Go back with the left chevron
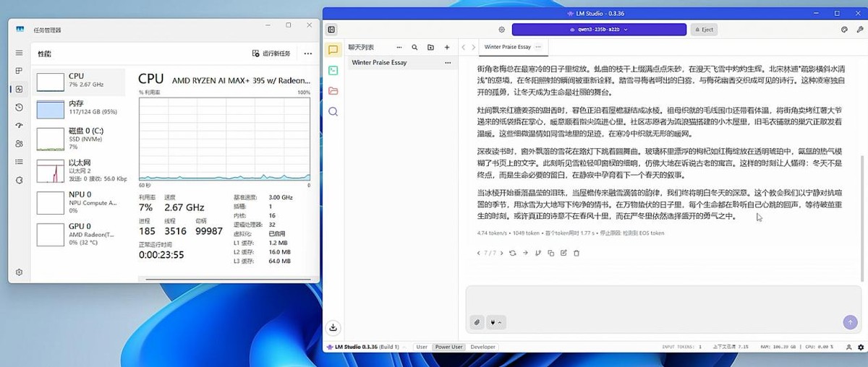The height and width of the screenshot is (367, 868). click(464, 47)
